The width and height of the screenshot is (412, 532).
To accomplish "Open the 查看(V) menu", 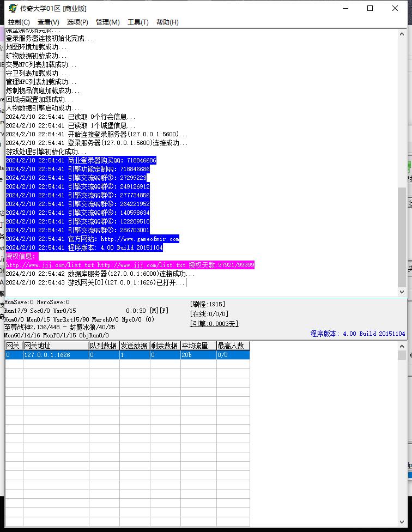I will coord(48,22).
